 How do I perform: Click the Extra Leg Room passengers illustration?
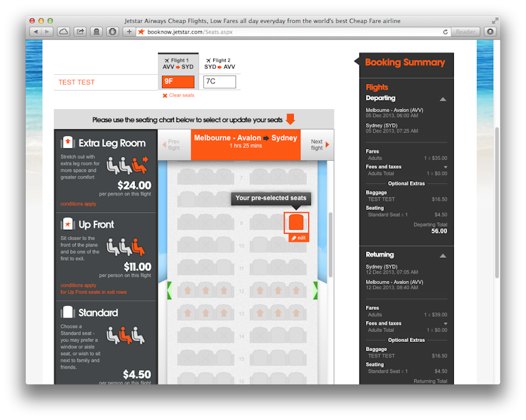point(127,165)
